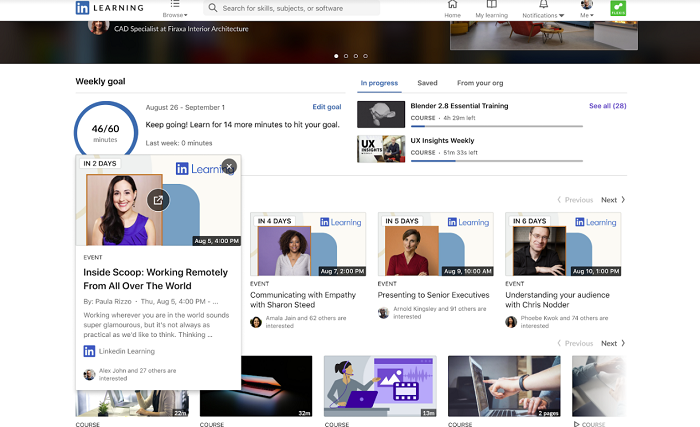Click Communicating with Empathy with Sharon Steed title

303,300
